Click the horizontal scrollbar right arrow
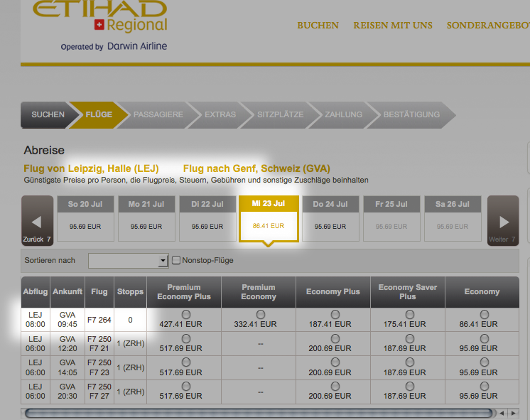 tap(512, 412)
